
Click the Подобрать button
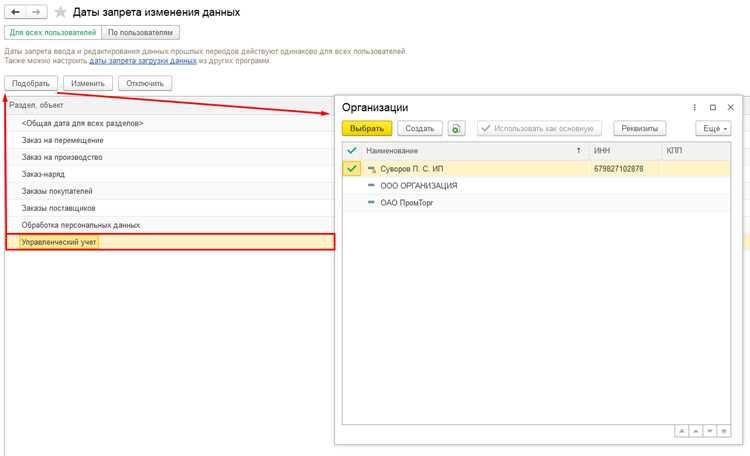[31, 83]
